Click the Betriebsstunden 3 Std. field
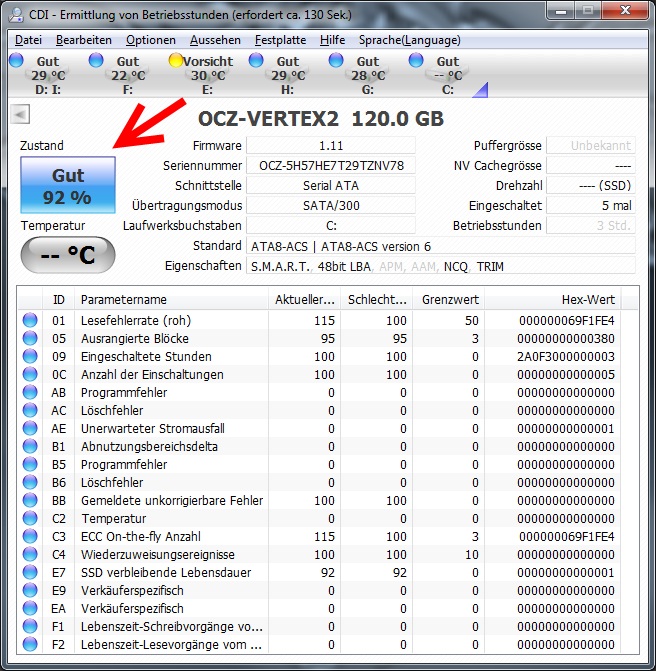 pyautogui.click(x=591, y=226)
